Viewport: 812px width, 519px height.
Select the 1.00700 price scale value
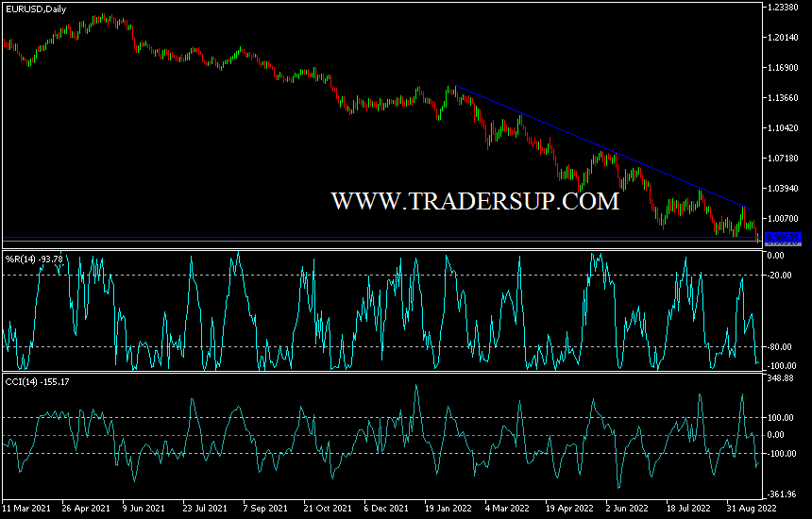point(783,218)
